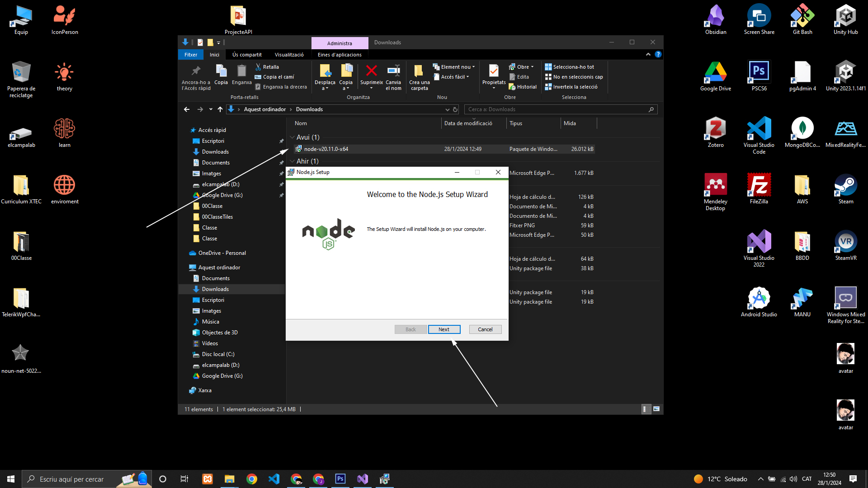Click the Propietats icon in ribbon
Image resolution: width=868 pixels, height=488 pixels.
tap(494, 71)
